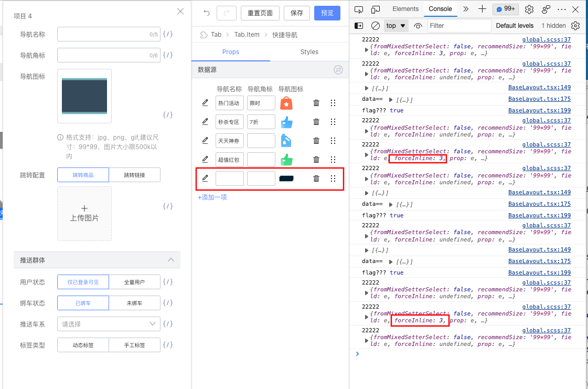588x389 pixels.
Task: Grab the drag handle icon on the 热门活动 row
Action: click(x=333, y=102)
